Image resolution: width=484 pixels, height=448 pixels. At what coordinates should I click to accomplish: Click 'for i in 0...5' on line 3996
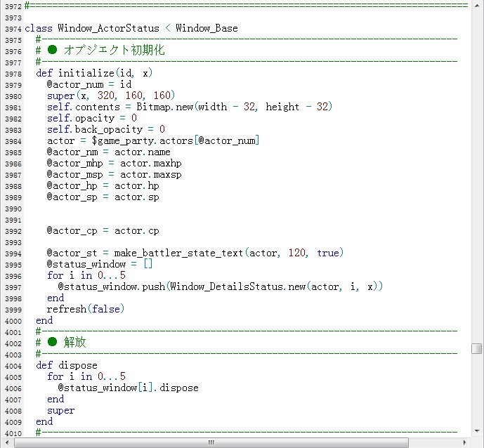tap(86, 275)
